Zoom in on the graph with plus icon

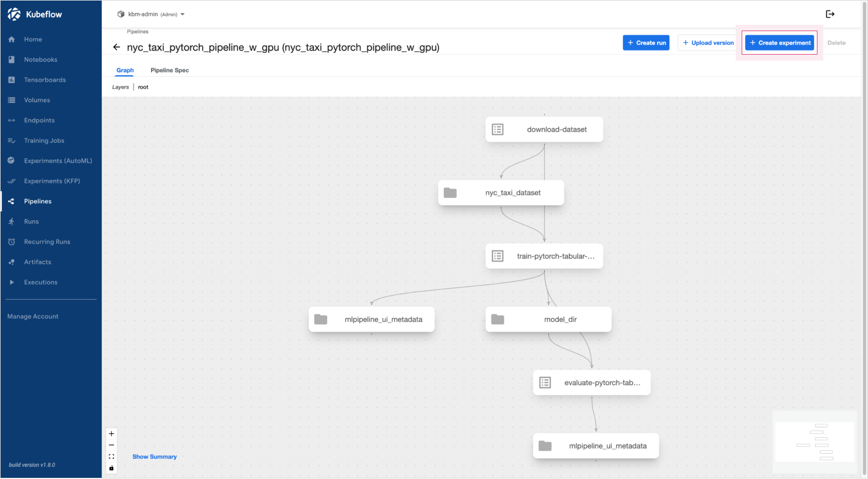coord(111,434)
